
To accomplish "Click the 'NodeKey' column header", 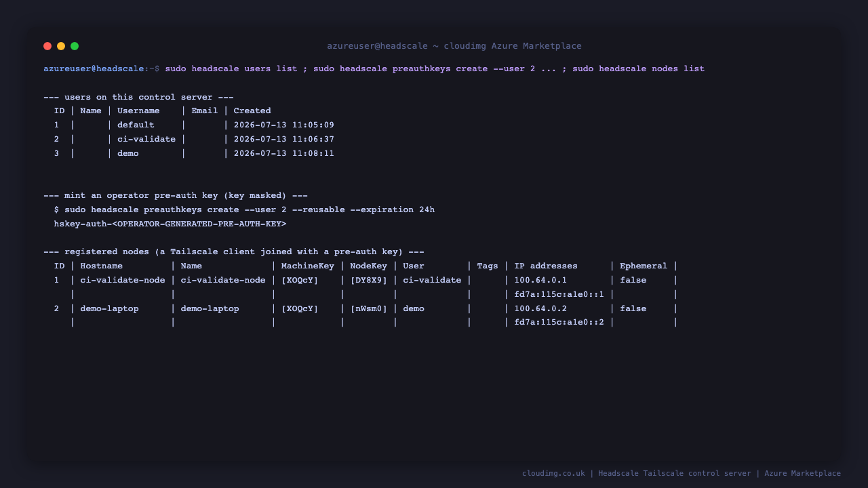I will point(369,266).
